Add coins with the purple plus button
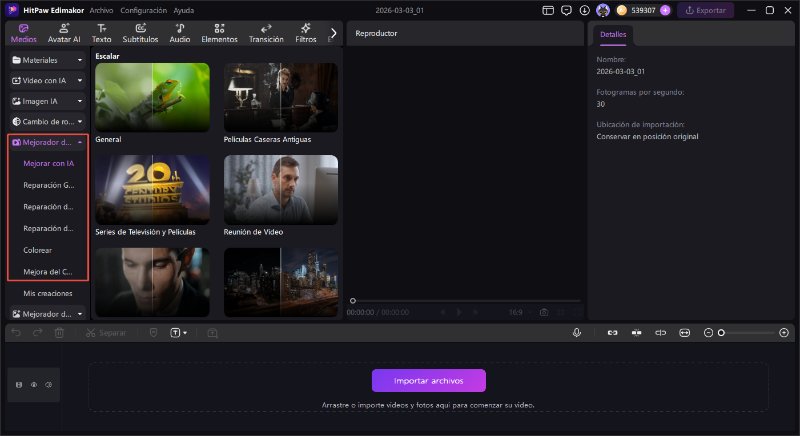Screen dimensions: 800x436 (x=665, y=10)
